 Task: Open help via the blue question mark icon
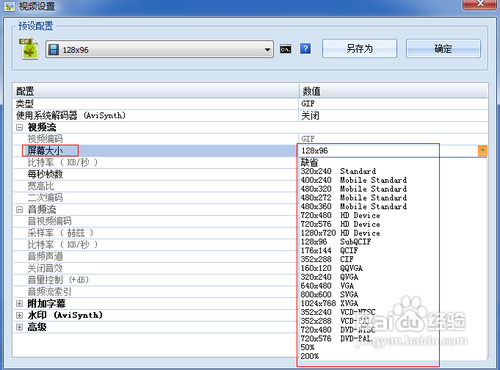pyautogui.click(x=305, y=49)
